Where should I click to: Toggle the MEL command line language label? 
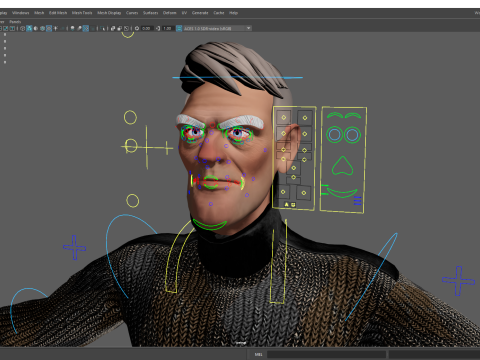[258, 354]
